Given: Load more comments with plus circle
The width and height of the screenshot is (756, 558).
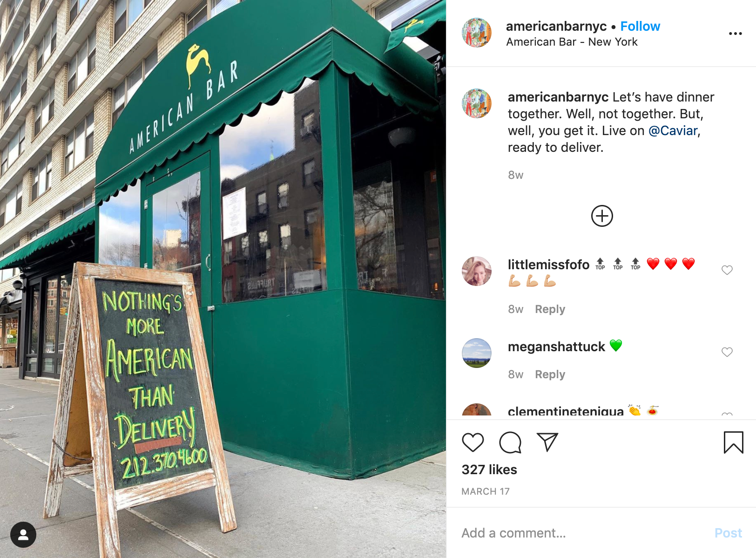Looking at the screenshot, I should point(601,216).
